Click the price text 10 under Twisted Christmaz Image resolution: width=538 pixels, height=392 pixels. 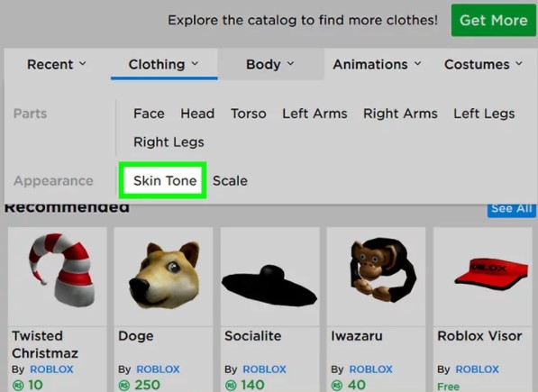(x=35, y=385)
